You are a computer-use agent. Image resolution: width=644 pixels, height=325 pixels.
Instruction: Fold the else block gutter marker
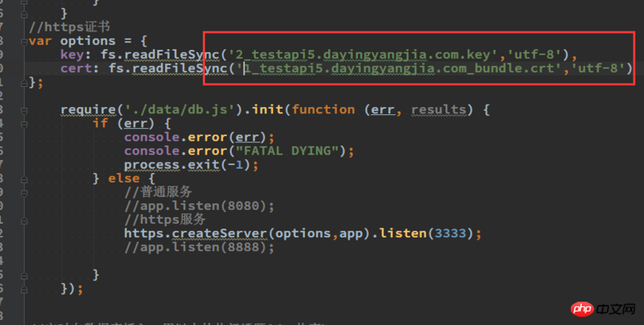click(x=24, y=179)
